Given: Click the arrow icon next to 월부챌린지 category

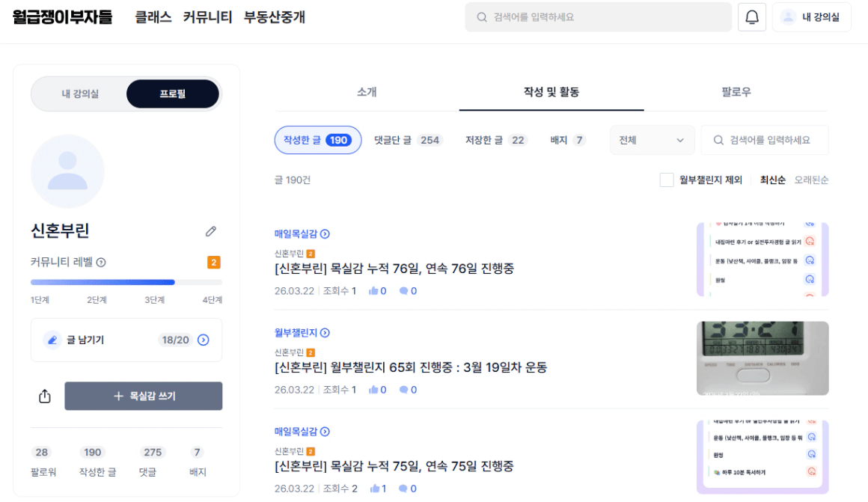Looking at the screenshot, I should tap(325, 333).
